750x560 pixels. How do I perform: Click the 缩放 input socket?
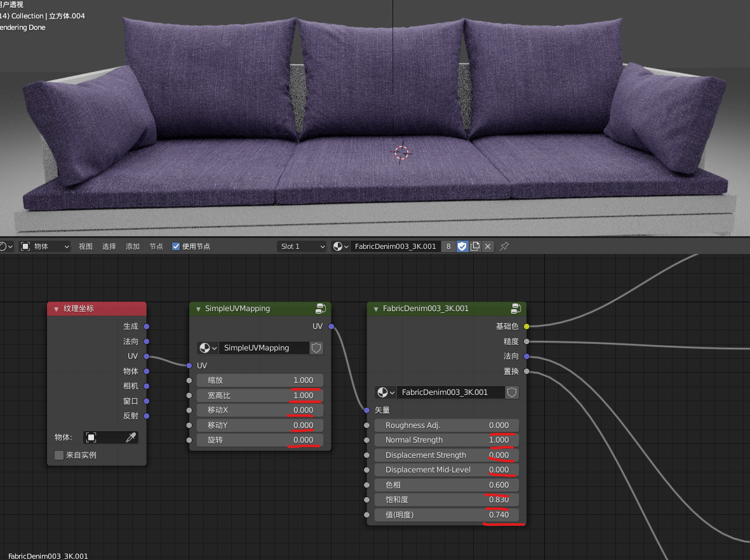pos(189,380)
